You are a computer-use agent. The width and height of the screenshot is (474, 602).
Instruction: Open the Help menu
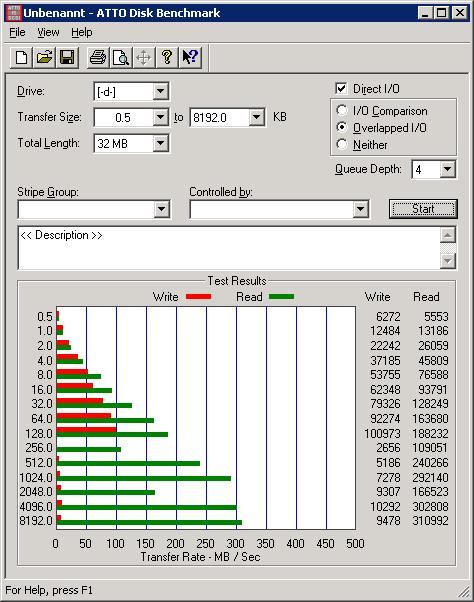(x=82, y=32)
